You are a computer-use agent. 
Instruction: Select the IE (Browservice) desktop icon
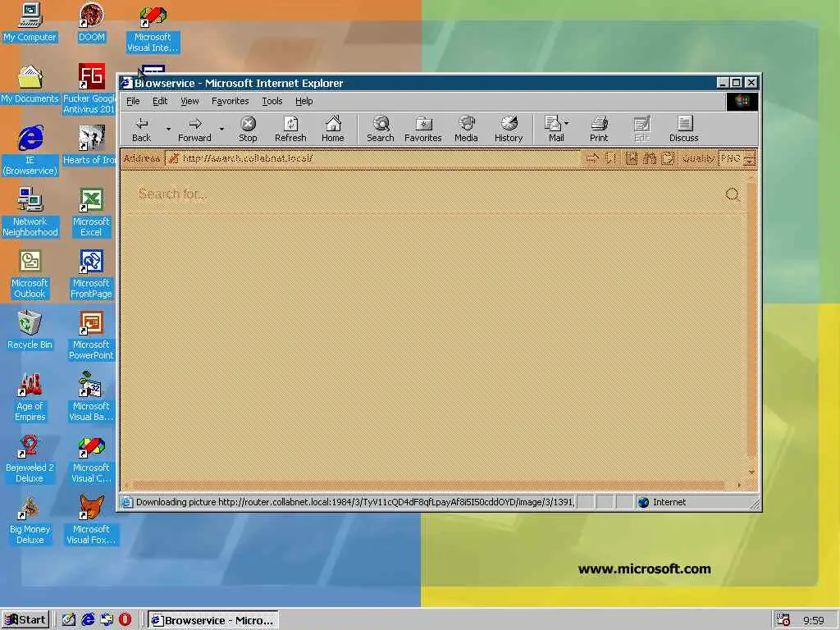[x=30, y=151]
